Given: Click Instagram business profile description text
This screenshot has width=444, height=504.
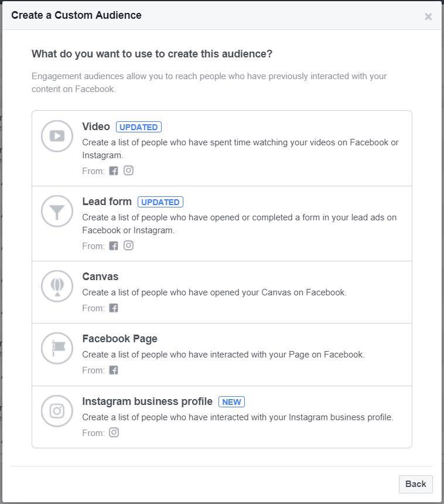Looking at the screenshot, I should [238, 417].
